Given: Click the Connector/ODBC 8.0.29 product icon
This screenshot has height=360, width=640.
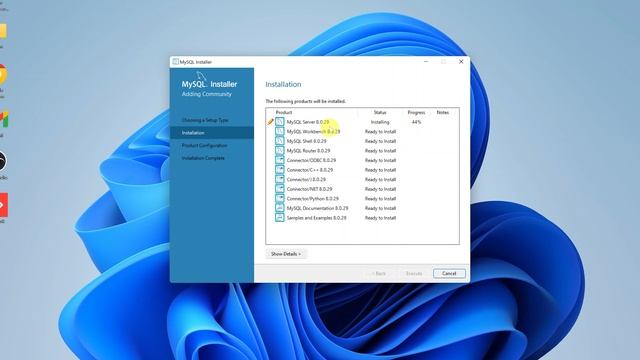Looking at the screenshot, I should [x=280, y=160].
